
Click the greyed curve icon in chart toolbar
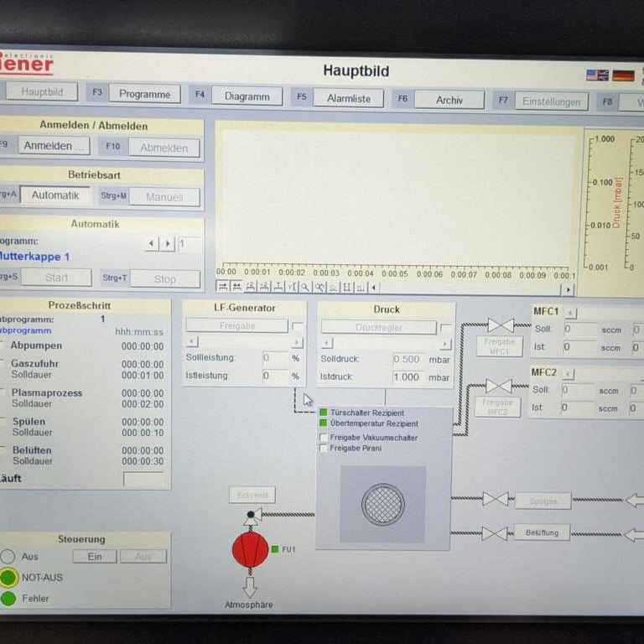tap(333, 288)
